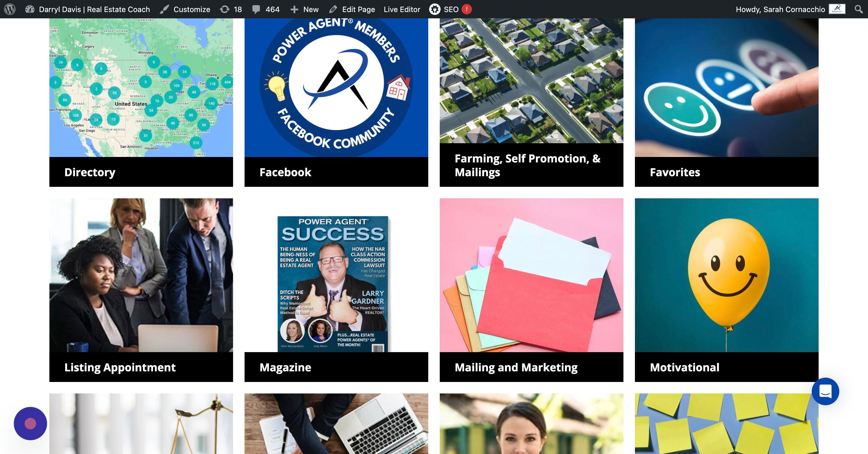Screen dimensions: 868x454
Task: Open Darryl Davis site dashboard menu
Action: click(88, 9)
